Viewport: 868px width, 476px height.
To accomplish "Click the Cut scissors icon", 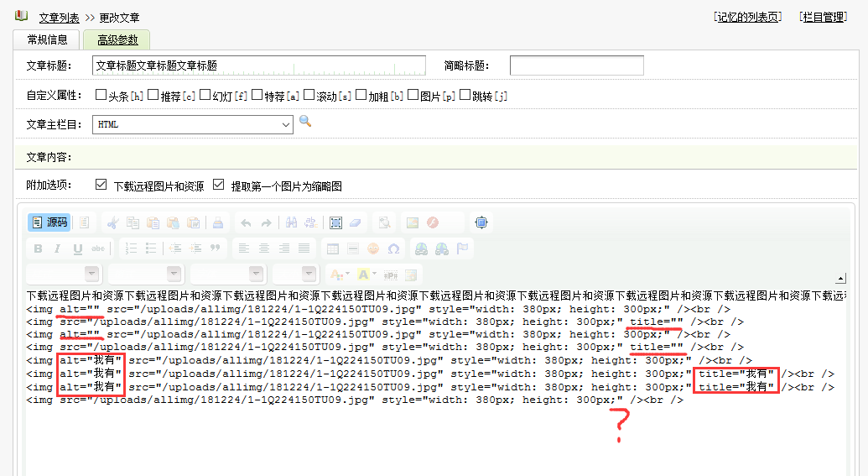I will point(112,222).
